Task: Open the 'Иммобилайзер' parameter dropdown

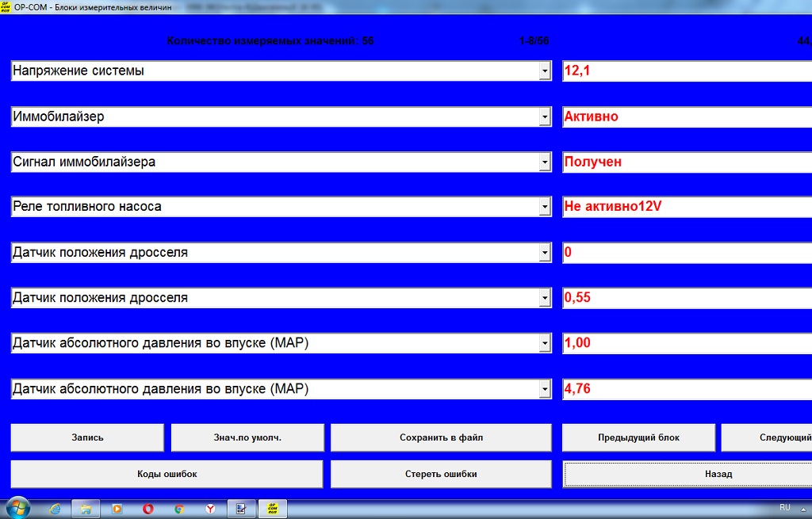Action: click(545, 117)
